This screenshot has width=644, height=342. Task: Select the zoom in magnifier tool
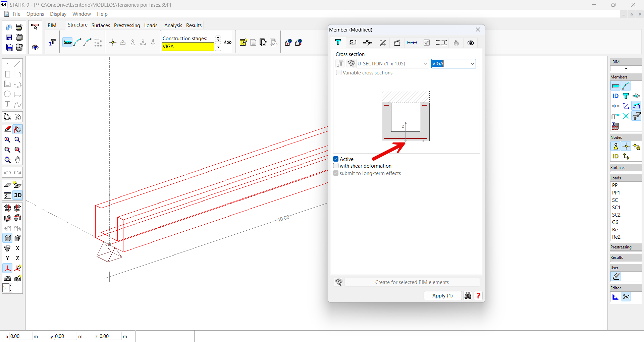7,140
